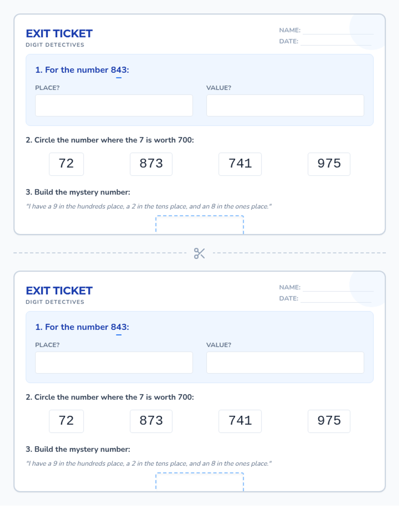
Task: Click the dashed mystery number box, bottom ticket
Action: pyautogui.click(x=199, y=481)
